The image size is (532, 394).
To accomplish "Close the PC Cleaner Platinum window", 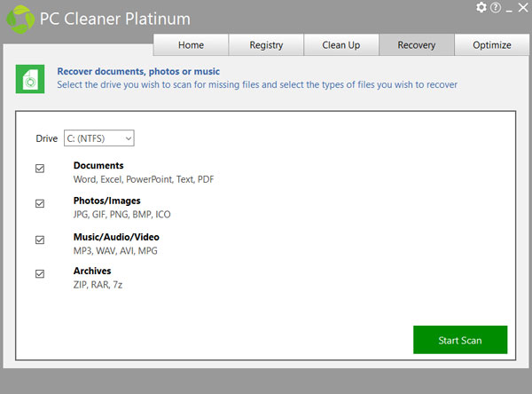I will pyautogui.click(x=523, y=7).
